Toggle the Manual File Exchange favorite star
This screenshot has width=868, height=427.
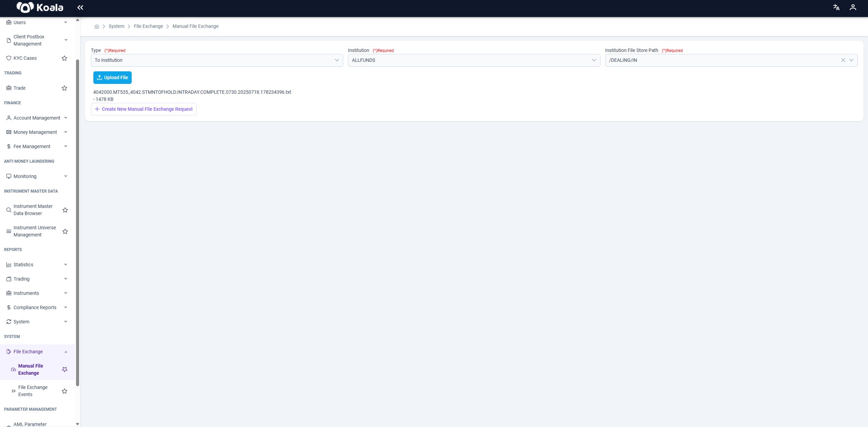click(x=64, y=370)
